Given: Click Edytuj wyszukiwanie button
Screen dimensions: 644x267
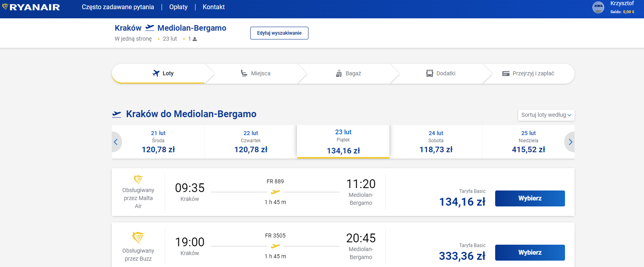Looking at the screenshot, I should (x=279, y=33).
